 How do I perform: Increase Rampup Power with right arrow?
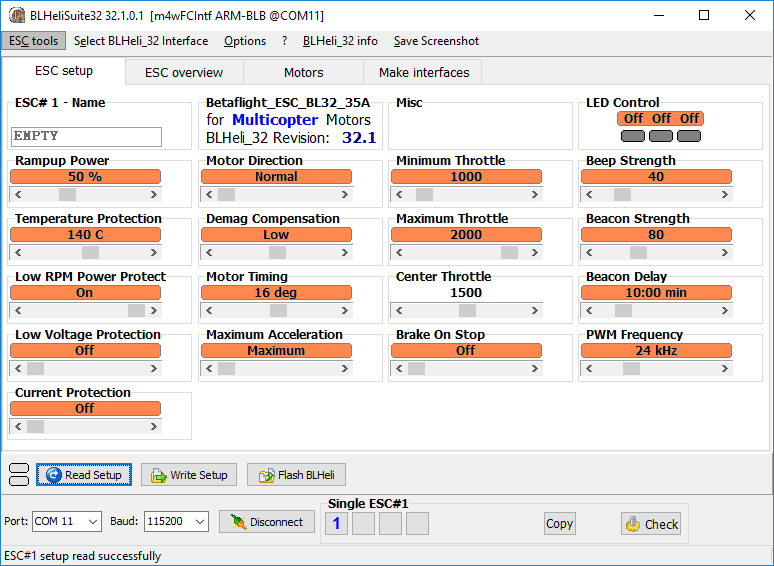tap(154, 194)
